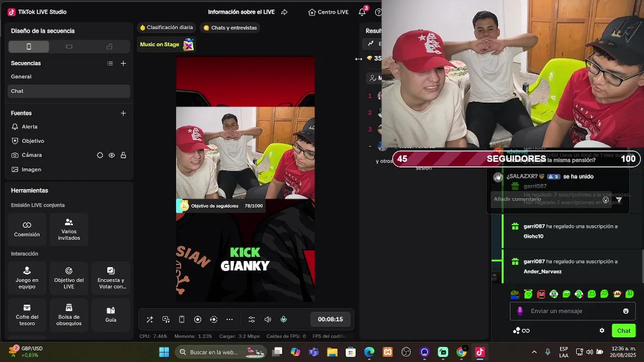Open the notifications bell
The image size is (644, 362).
[362, 12]
